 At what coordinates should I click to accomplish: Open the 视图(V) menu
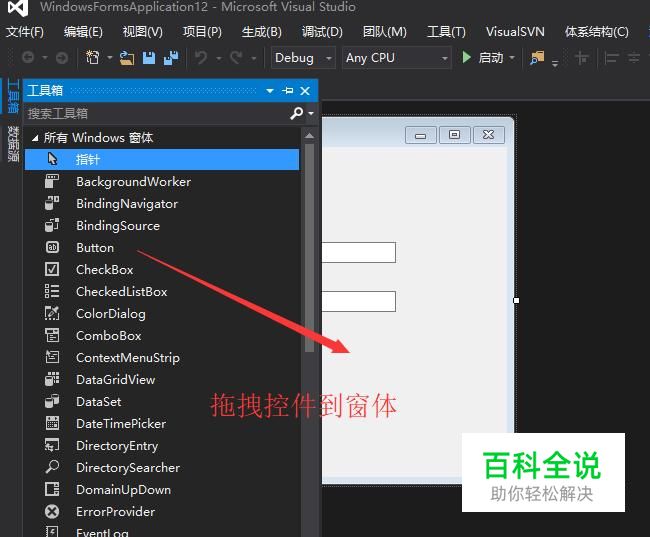(143, 32)
